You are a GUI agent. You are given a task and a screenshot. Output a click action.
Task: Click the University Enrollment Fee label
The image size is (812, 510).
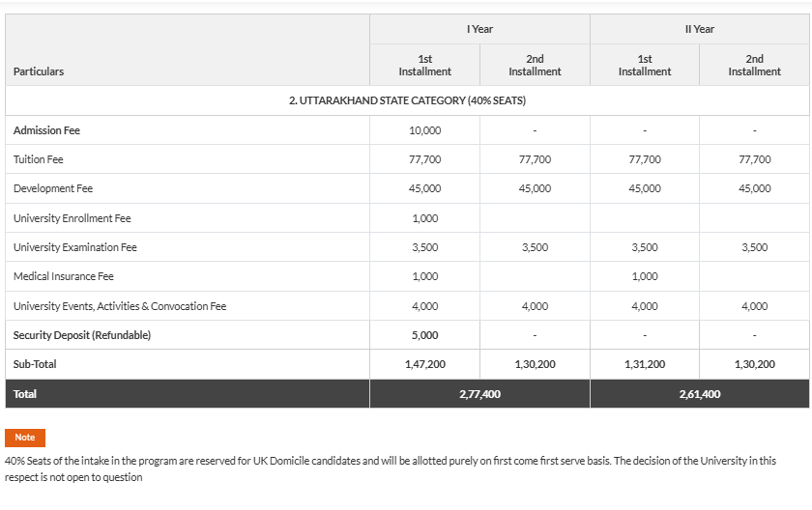72,218
